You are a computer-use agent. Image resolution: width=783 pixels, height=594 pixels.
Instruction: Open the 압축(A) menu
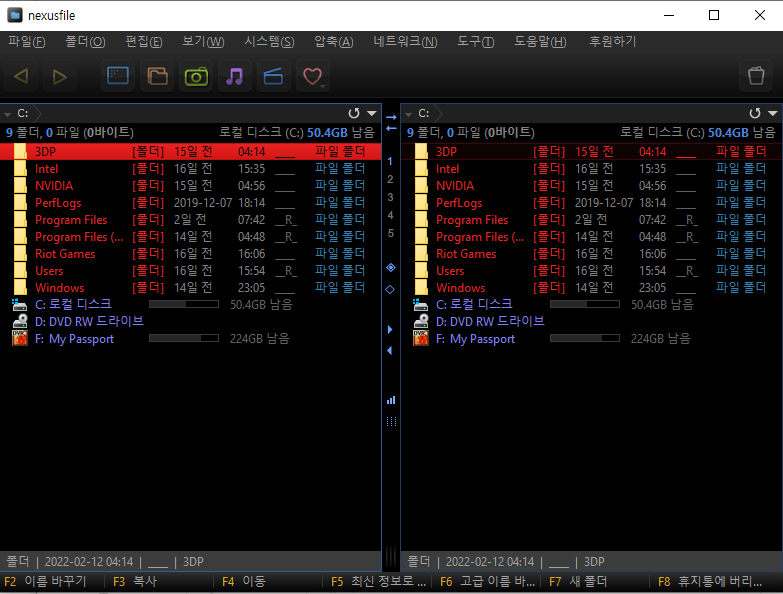click(334, 41)
